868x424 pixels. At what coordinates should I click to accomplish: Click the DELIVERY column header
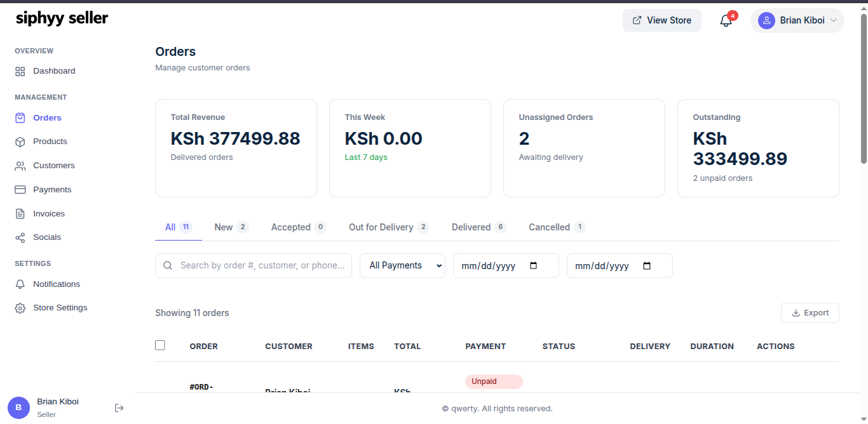(x=650, y=347)
